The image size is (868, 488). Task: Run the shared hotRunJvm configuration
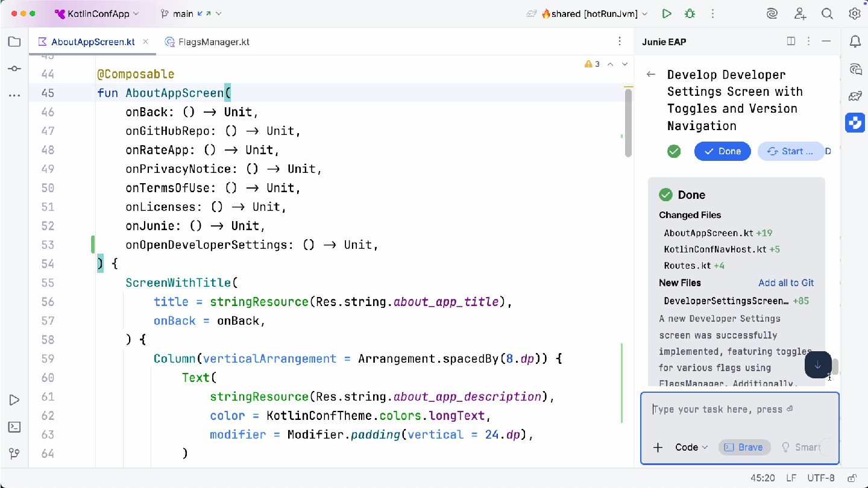click(x=667, y=13)
